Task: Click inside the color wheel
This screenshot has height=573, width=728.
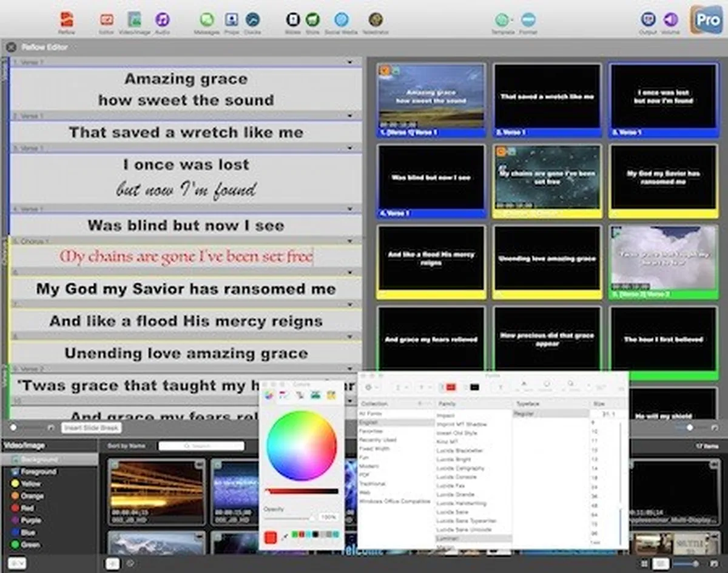Action: [302, 446]
